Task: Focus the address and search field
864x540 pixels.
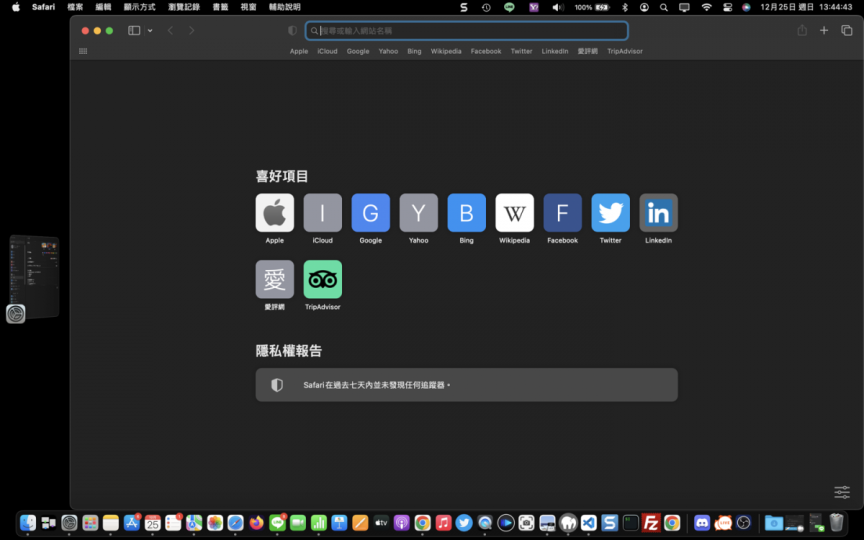Action: (x=467, y=31)
